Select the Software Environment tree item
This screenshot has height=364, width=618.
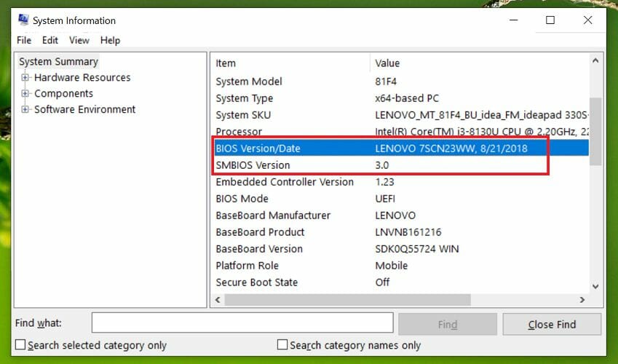[84, 109]
